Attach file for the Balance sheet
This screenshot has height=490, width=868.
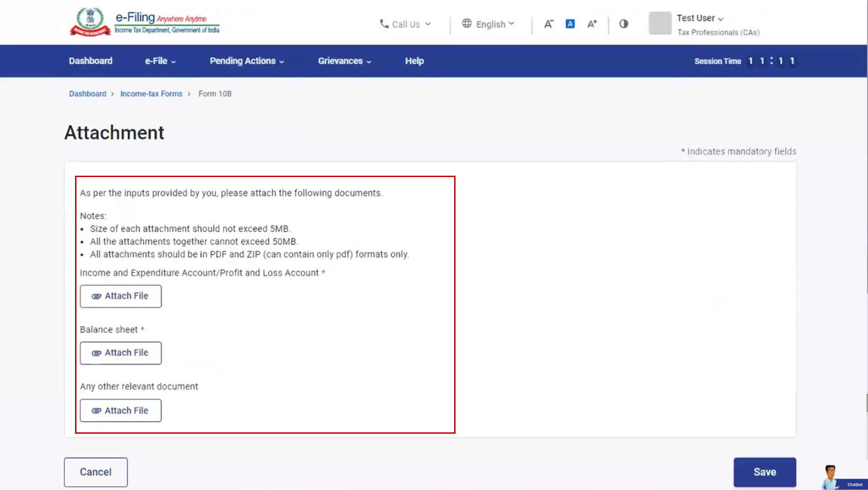coord(120,353)
